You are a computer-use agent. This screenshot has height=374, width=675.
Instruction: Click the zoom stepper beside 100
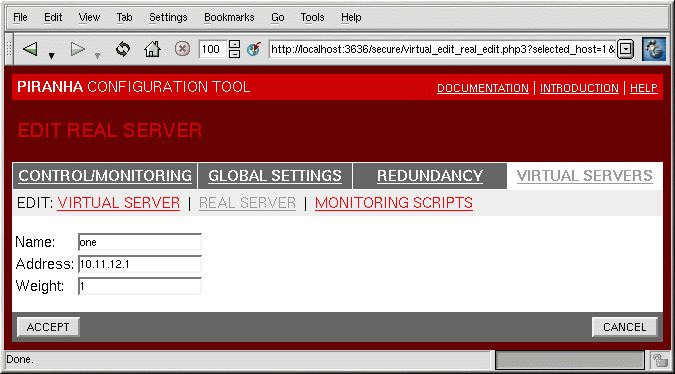(234, 49)
